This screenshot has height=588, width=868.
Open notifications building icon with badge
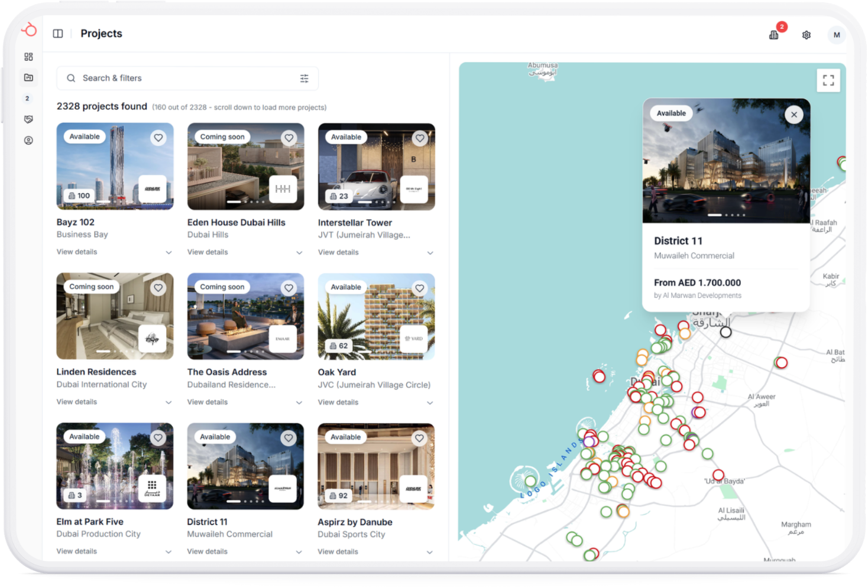(x=774, y=35)
